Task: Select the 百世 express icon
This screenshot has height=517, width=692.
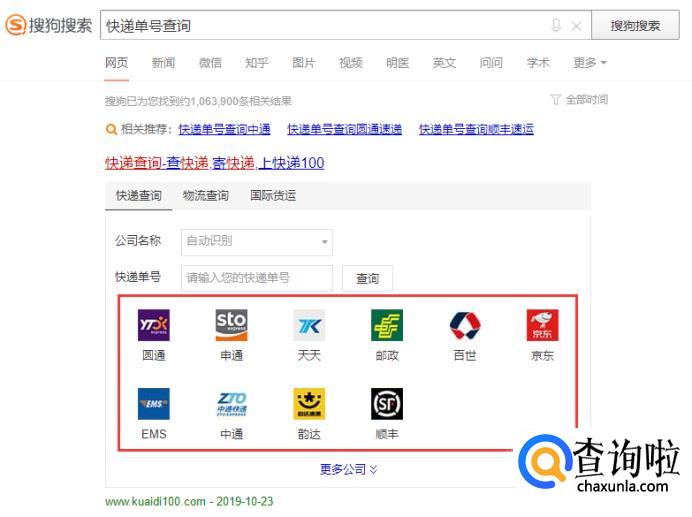Action: [x=465, y=325]
